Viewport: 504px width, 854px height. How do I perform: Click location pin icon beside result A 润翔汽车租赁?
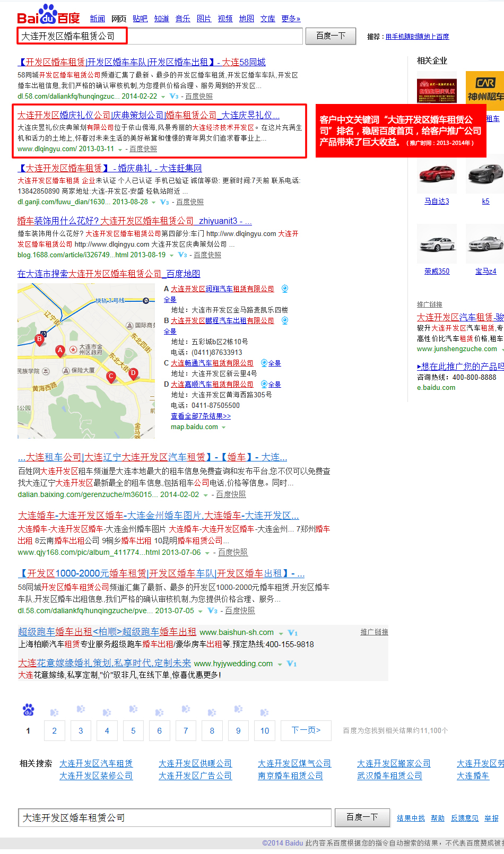pos(285,289)
